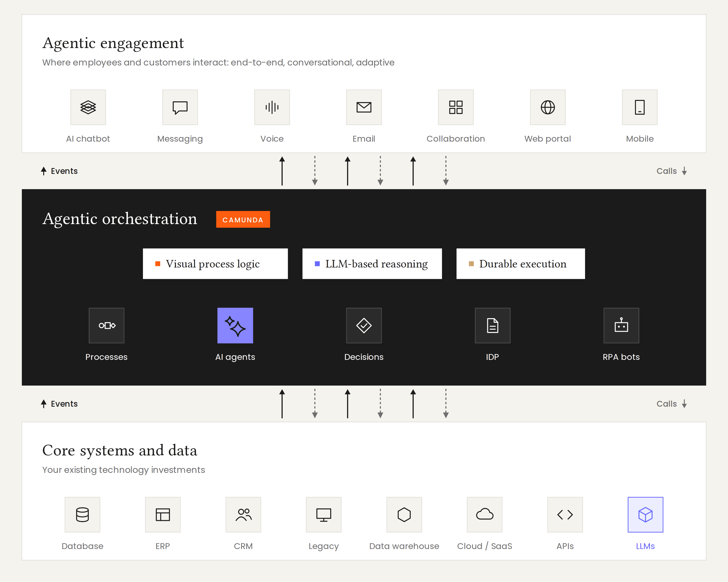Select the AI agents sparkle icon

[235, 326]
